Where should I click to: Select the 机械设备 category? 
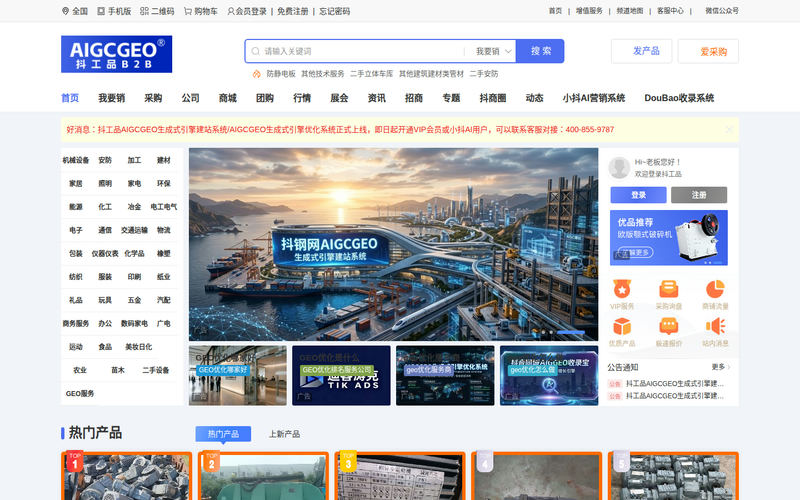coord(76,160)
